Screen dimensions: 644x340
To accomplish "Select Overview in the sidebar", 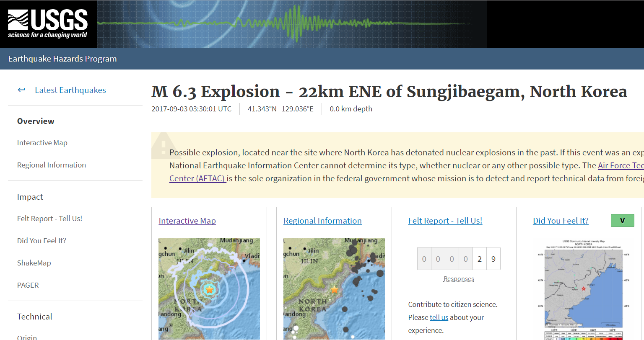I will coord(36,121).
